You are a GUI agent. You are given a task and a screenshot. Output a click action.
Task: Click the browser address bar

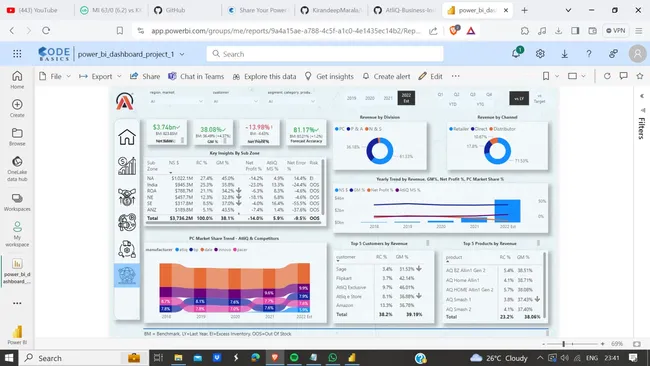tap(286, 31)
